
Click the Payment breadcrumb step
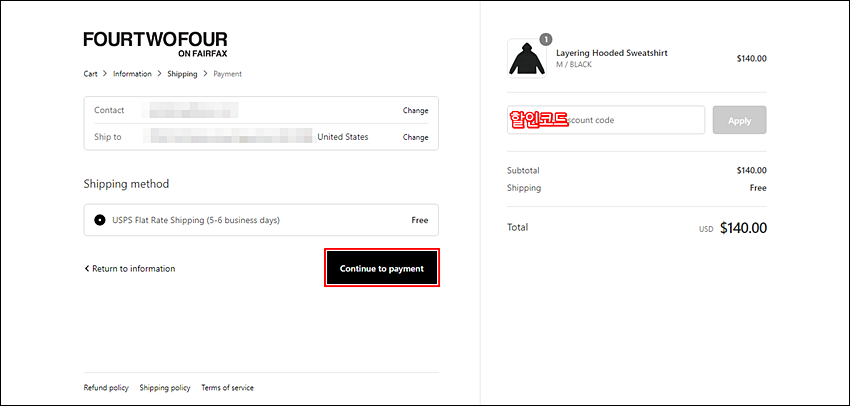pos(228,74)
